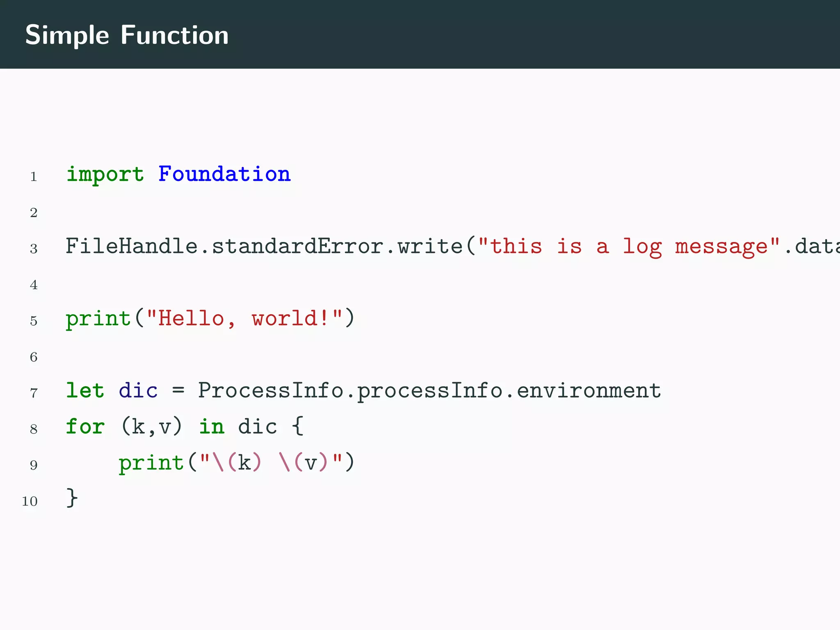Click FileHandle on line 3
This screenshot has width=840, height=630.
point(131,247)
